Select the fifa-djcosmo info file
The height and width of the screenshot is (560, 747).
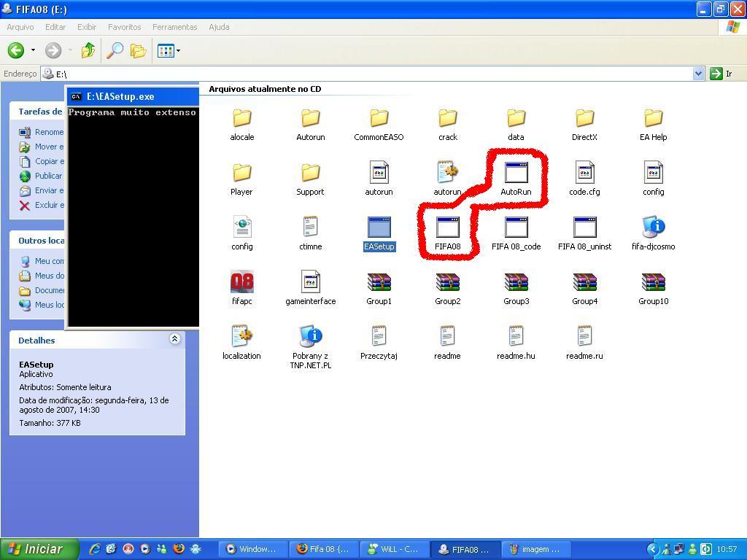click(x=653, y=234)
